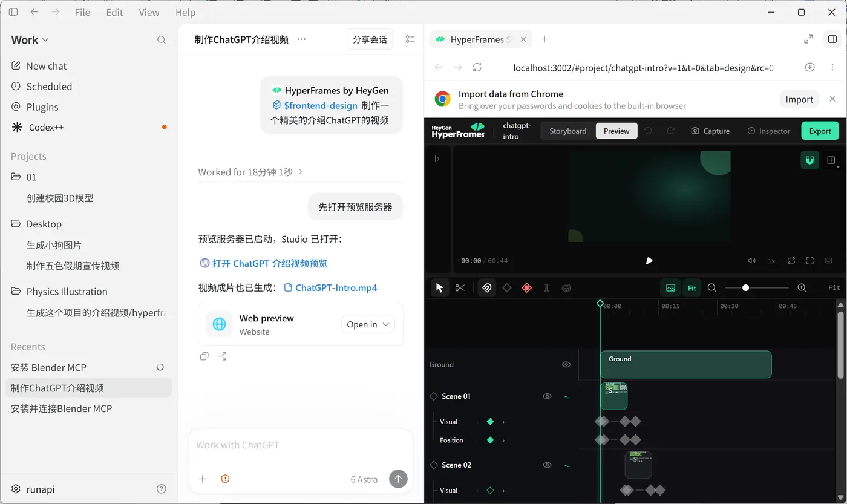This screenshot has width=847, height=504.
Task: Click the circled plus icon beside address bar
Action: [x=810, y=67]
